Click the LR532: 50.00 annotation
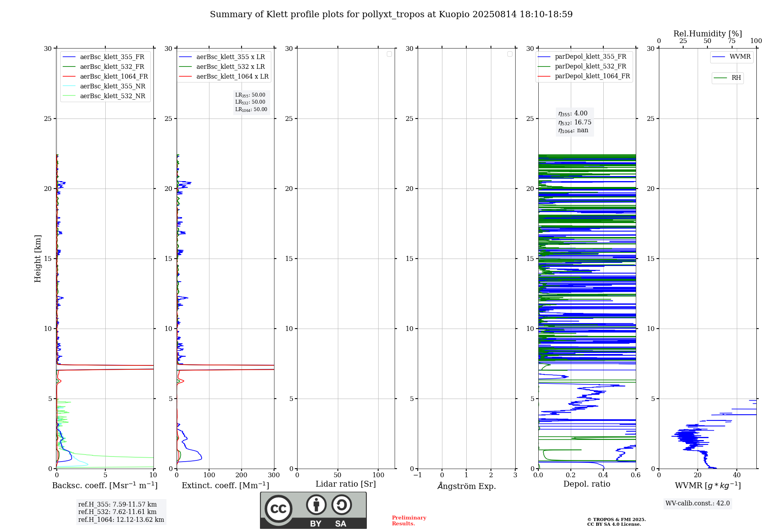The height and width of the screenshot is (532, 783). point(250,102)
